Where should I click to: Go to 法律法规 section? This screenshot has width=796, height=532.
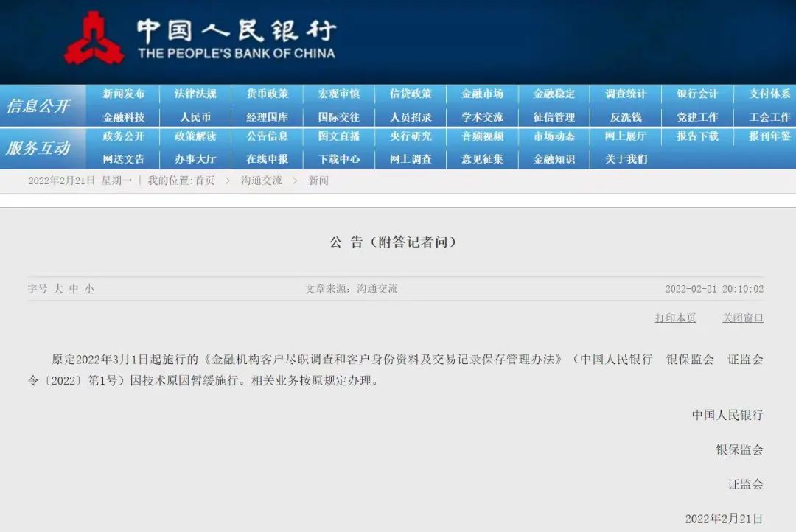195,94
